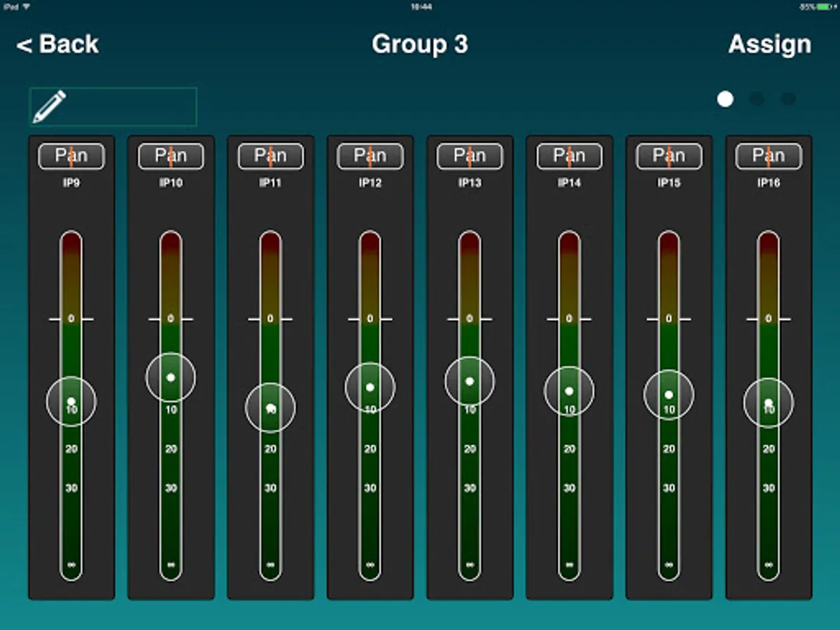Grab the IP14 fader knob

pyautogui.click(x=569, y=391)
